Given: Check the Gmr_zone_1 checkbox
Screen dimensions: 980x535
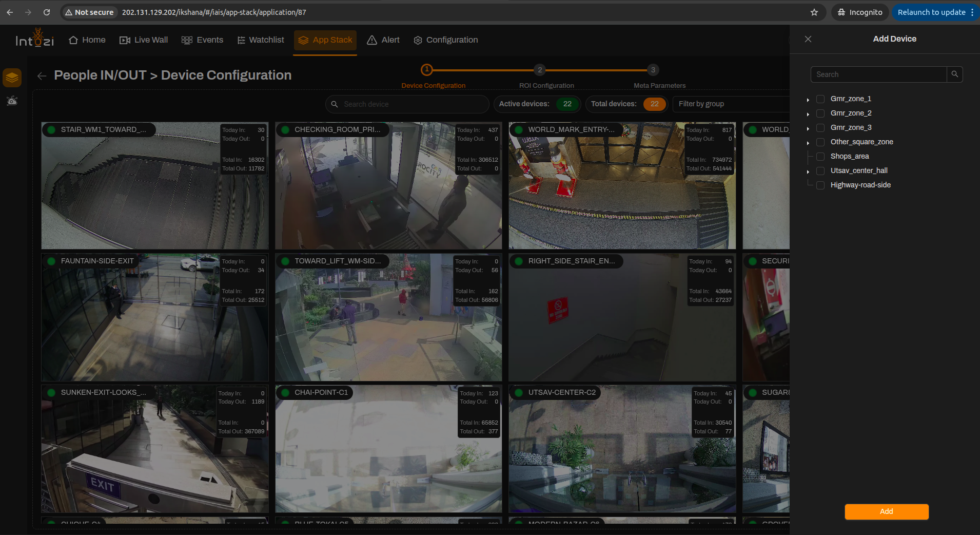Looking at the screenshot, I should (820, 99).
